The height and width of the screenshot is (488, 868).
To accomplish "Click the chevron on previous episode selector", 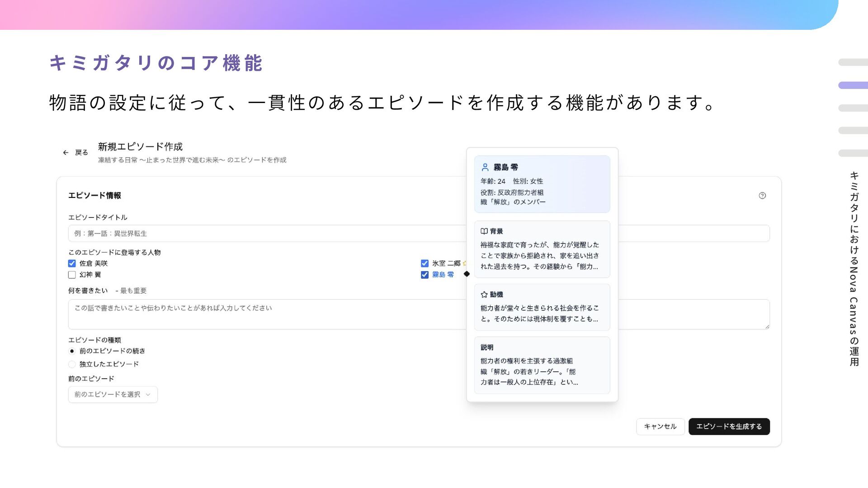I will click(x=148, y=394).
